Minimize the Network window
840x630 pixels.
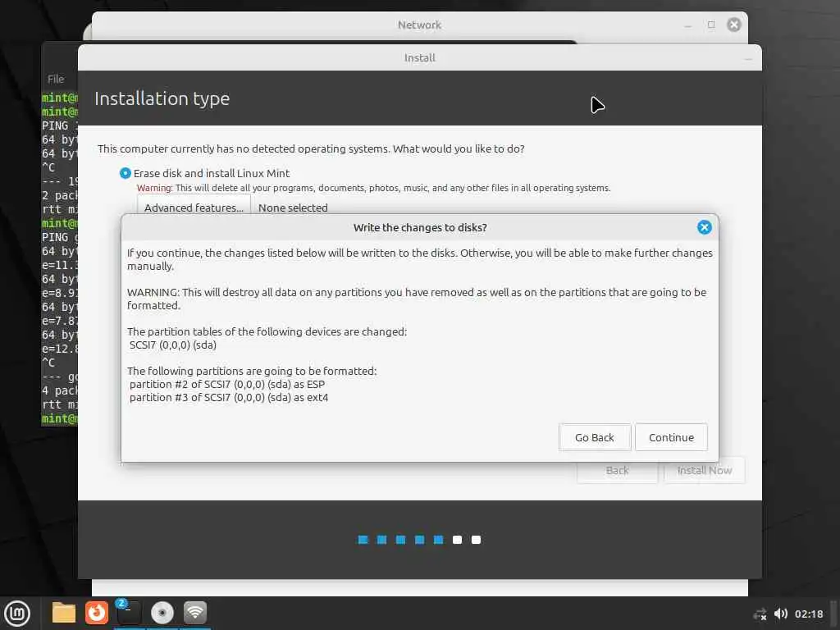[688, 25]
